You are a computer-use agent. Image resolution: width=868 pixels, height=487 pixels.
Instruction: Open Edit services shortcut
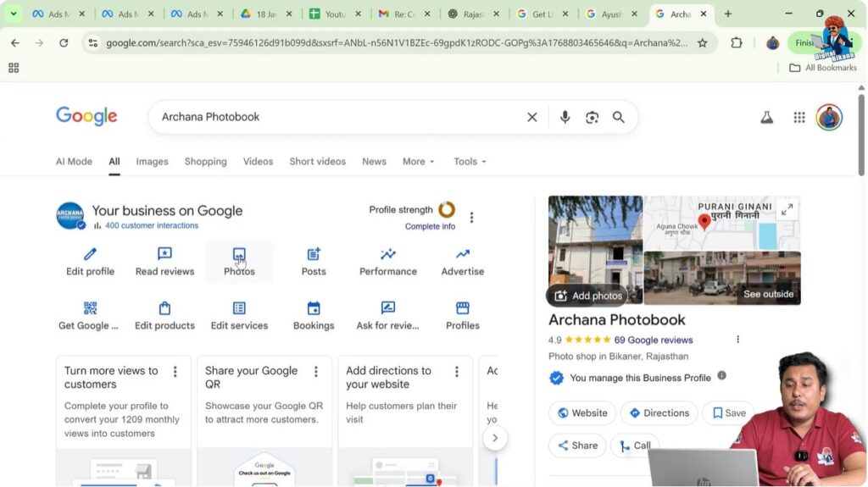tap(239, 316)
